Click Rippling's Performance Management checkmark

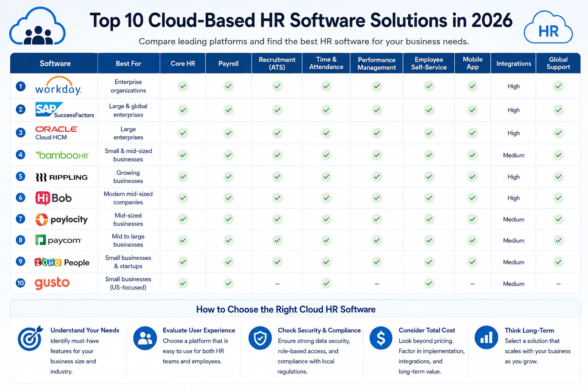pyautogui.click(x=377, y=177)
